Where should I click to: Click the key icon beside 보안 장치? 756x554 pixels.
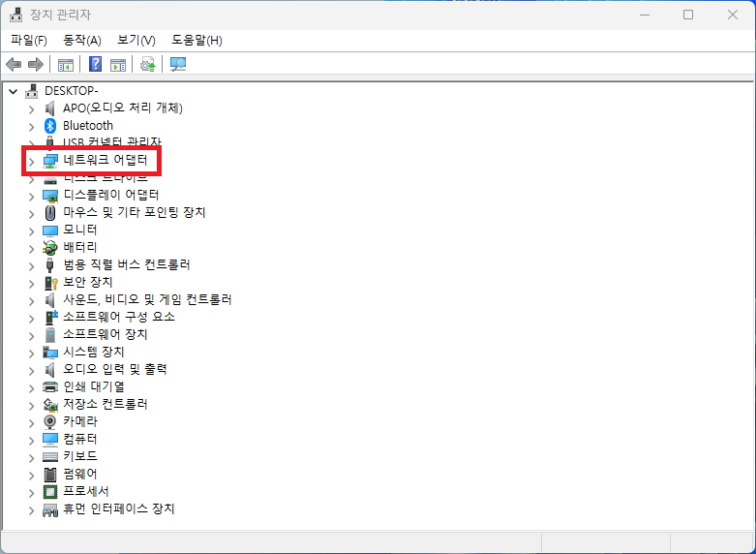pos(50,282)
